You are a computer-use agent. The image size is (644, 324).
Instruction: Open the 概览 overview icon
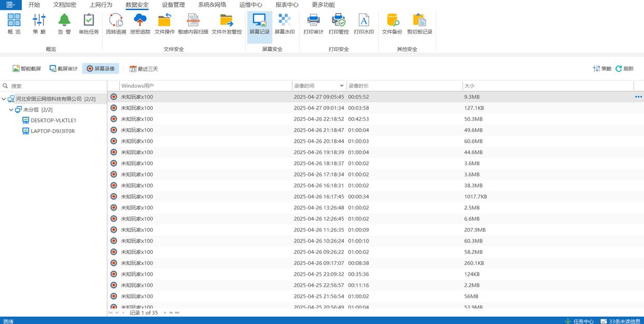(x=14, y=24)
